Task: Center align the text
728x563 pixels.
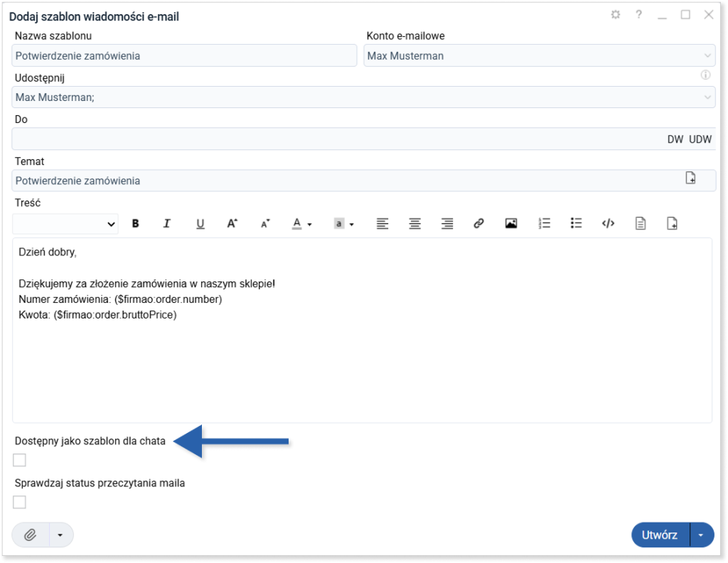Action: coord(415,224)
